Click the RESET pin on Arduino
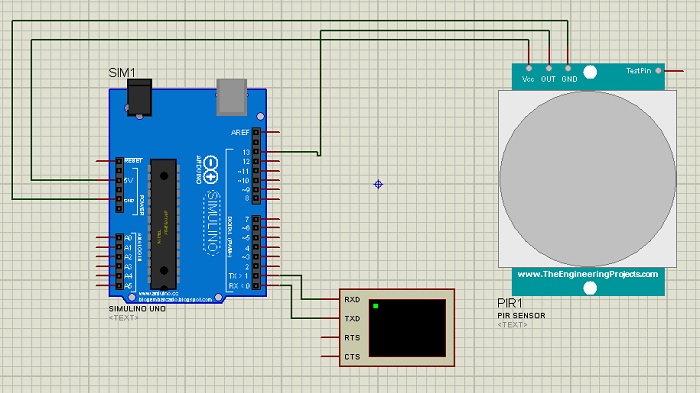 coord(119,161)
